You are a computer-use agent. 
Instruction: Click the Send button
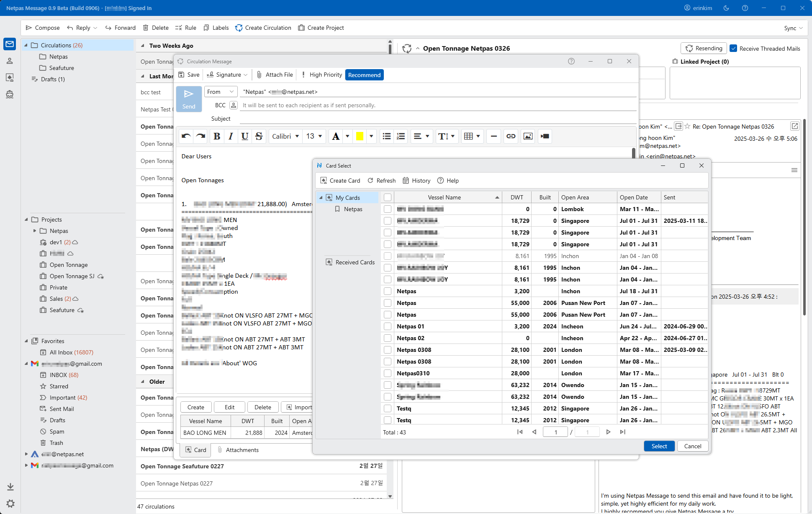[x=189, y=99]
